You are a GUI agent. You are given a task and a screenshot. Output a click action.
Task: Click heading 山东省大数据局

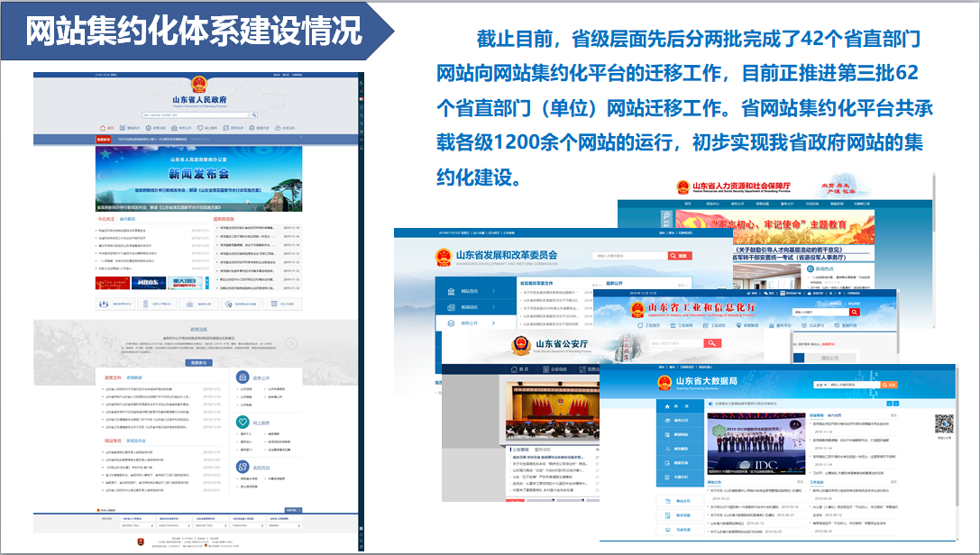(x=706, y=380)
